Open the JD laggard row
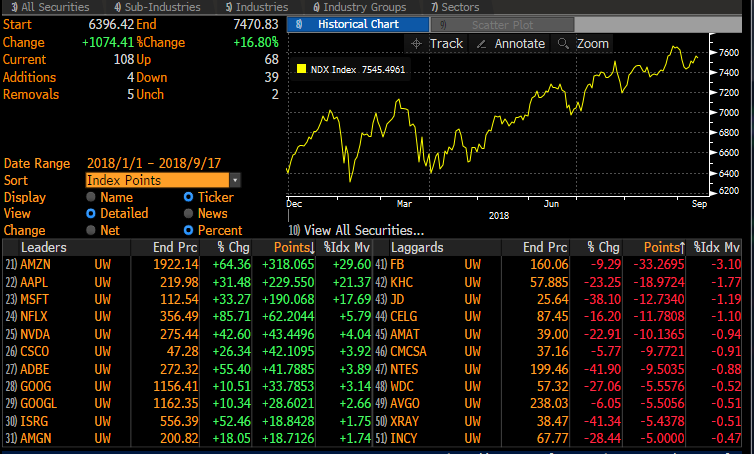Viewport: 754px width, 454px height. coord(558,299)
